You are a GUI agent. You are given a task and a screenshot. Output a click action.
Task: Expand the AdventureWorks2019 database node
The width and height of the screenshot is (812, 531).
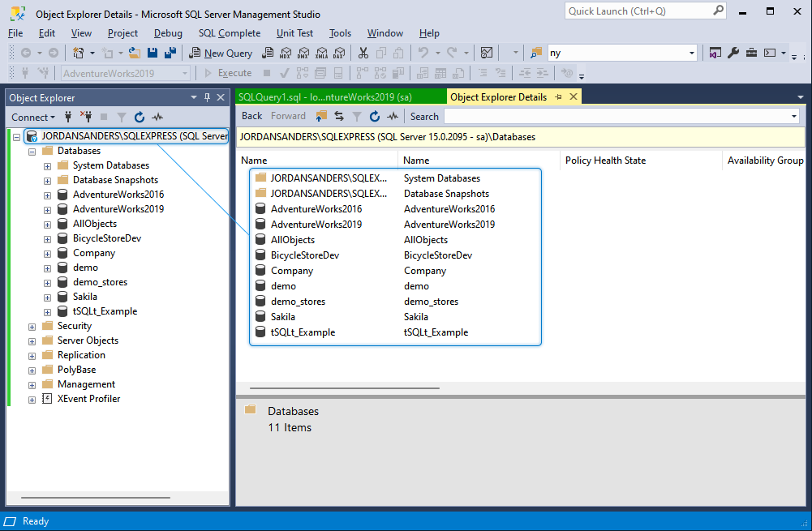point(47,210)
